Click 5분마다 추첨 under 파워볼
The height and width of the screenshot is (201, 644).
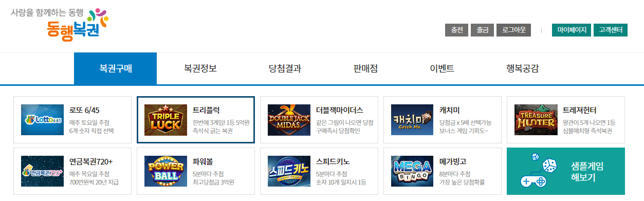tap(208, 174)
